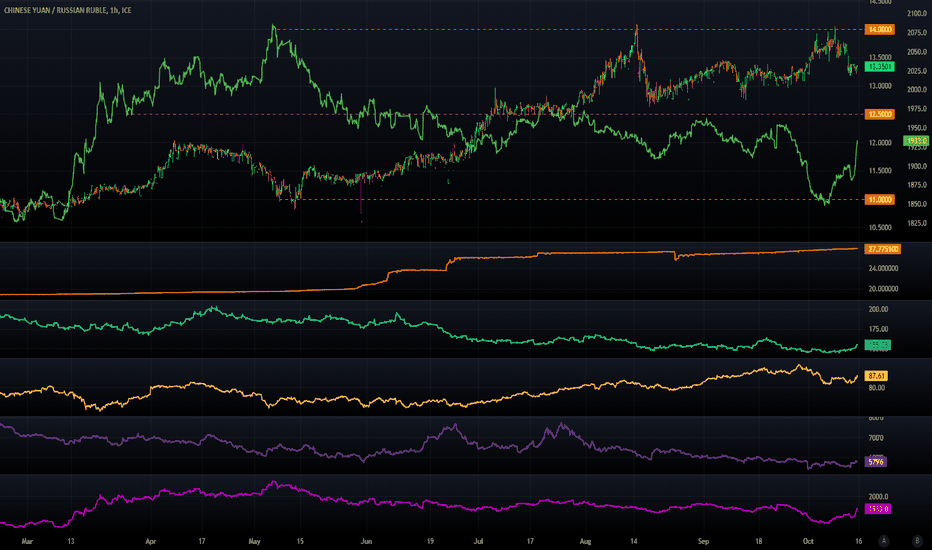Click the 2075.0 right axis price tick
The width and height of the screenshot is (932, 550).
[917, 33]
